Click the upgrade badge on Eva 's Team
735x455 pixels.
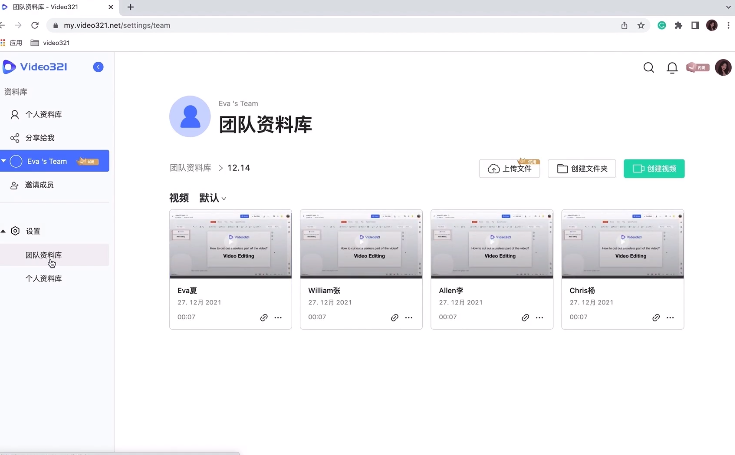88,161
